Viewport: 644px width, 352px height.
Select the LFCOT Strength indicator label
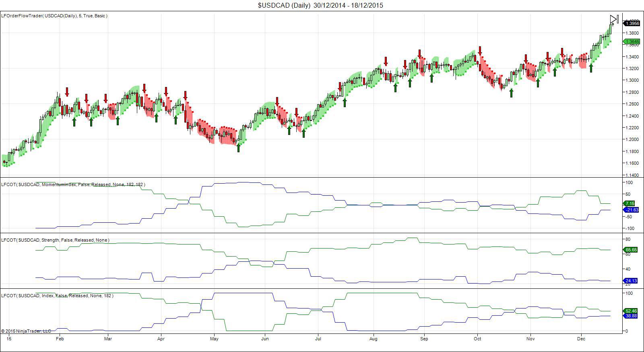[x=55, y=240]
